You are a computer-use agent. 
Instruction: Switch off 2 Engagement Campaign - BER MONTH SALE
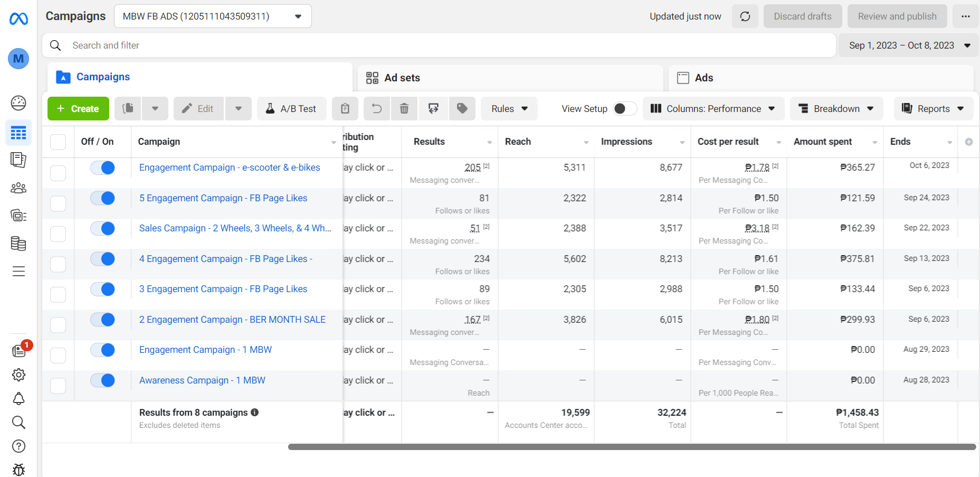click(102, 320)
